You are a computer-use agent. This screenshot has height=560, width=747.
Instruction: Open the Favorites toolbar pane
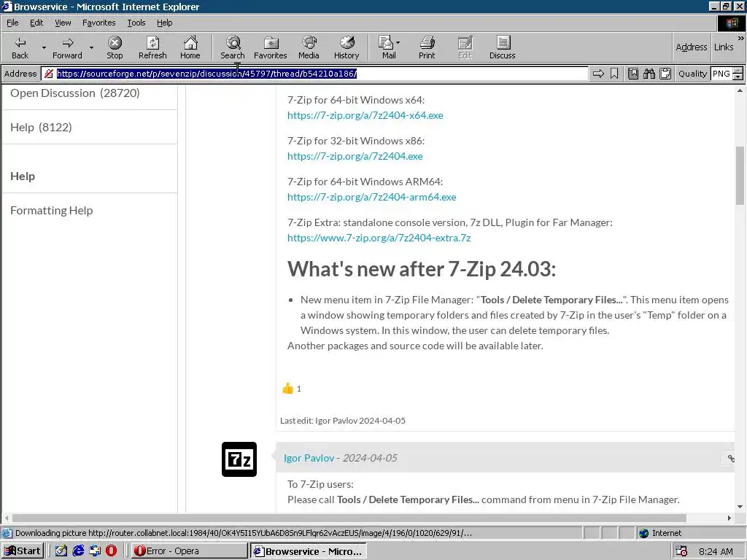coord(270,47)
